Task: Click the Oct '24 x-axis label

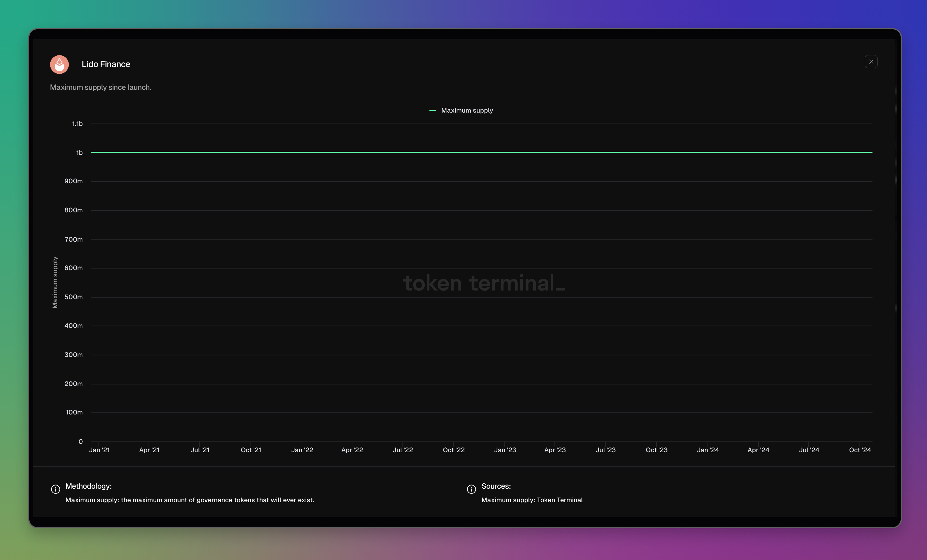Action: [860, 450]
